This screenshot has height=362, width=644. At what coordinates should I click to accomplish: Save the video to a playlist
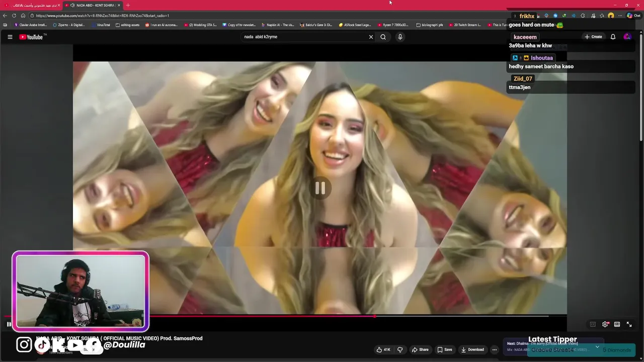pyautogui.click(x=444, y=349)
